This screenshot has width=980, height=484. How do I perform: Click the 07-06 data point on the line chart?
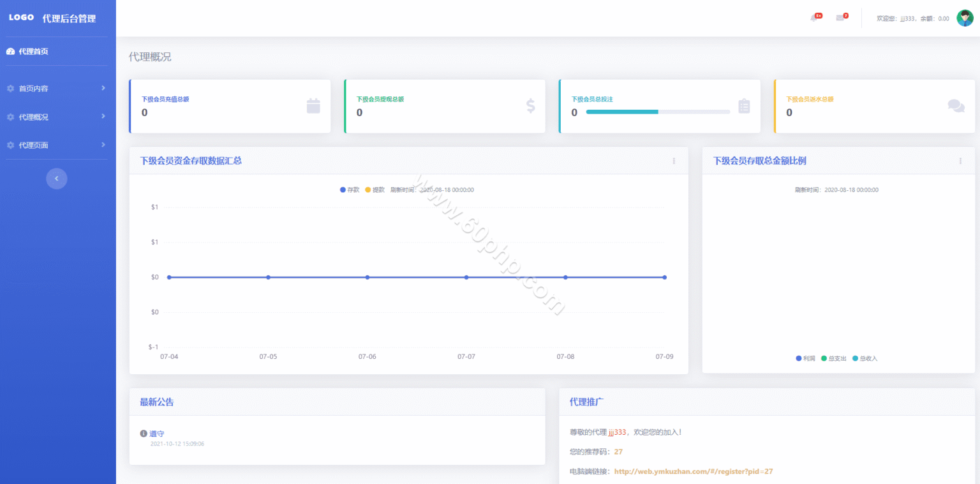coord(367,277)
